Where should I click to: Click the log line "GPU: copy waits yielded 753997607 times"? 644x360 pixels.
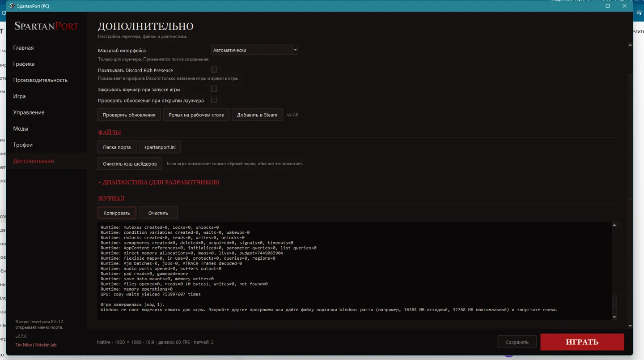(x=151, y=294)
